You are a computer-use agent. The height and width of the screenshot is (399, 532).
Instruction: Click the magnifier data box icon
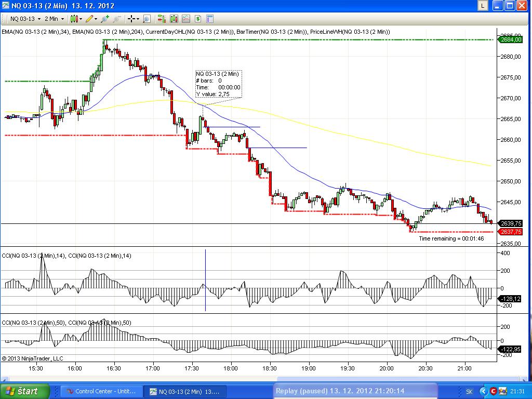[x=147, y=19]
